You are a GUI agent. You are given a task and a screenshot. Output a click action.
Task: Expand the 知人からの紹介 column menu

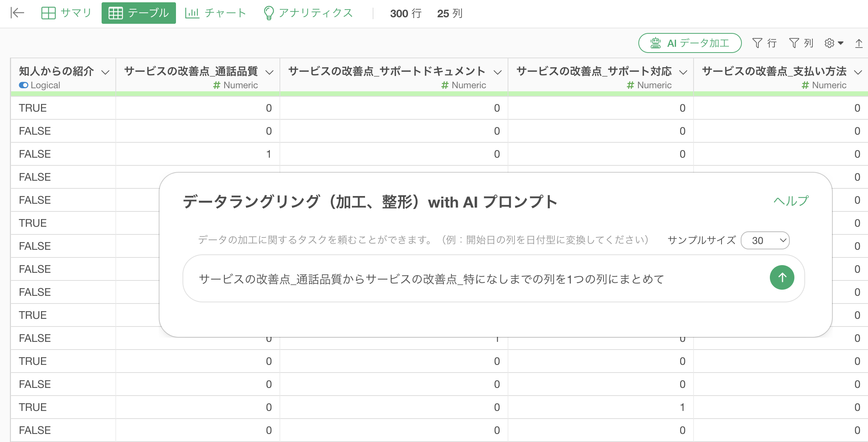(x=105, y=72)
